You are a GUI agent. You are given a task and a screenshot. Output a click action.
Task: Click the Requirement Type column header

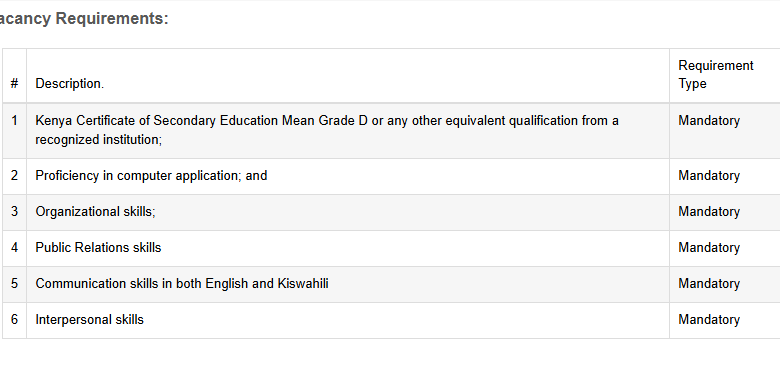click(x=716, y=75)
